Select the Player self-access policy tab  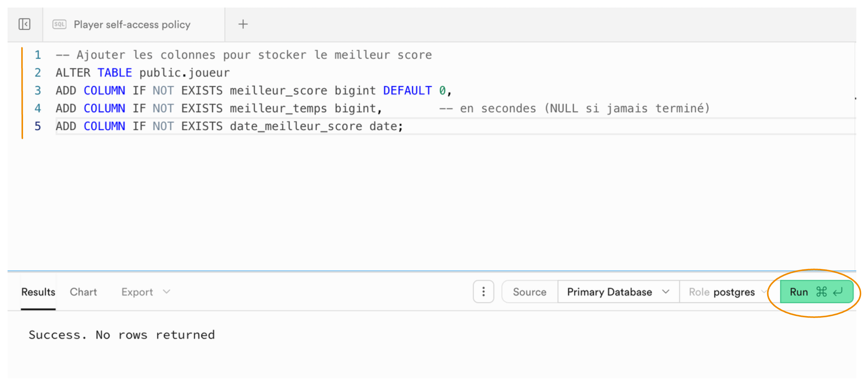(x=132, y=25)
